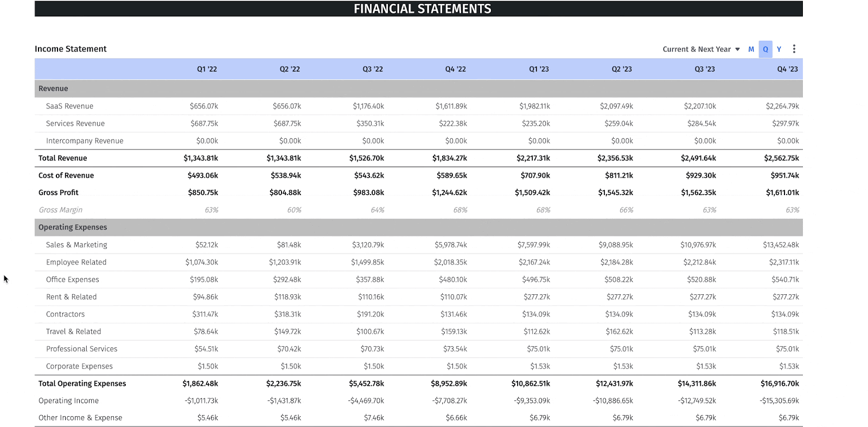Screen dimensions: 868x427
Task: Select the Services Revenue row label
Action: [75, 124]
